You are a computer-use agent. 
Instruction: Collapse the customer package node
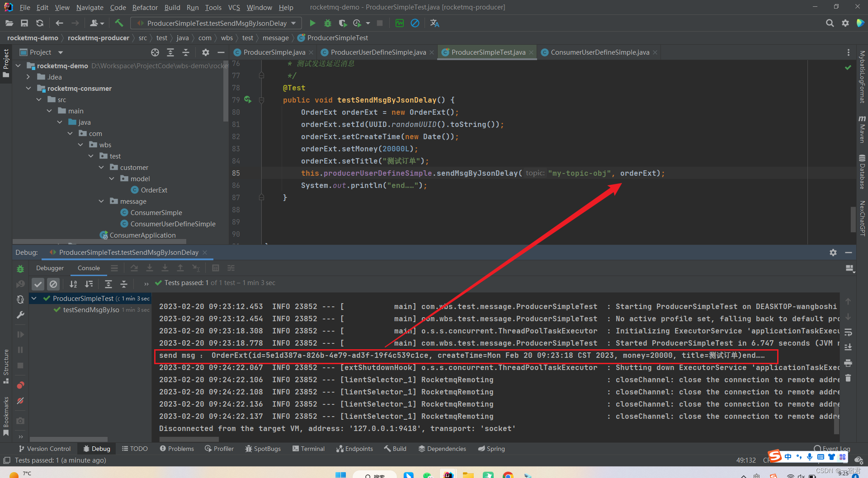click(x=101, y=168)
